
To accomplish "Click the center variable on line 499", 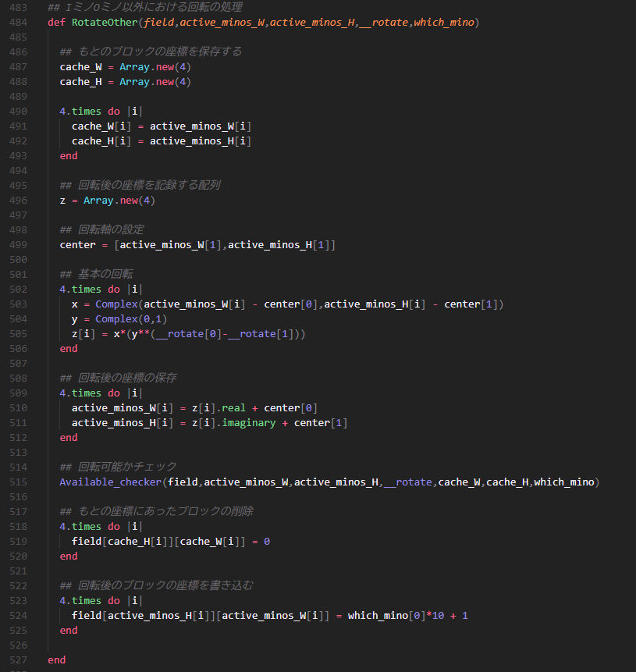I will click(x=77, y=245).
